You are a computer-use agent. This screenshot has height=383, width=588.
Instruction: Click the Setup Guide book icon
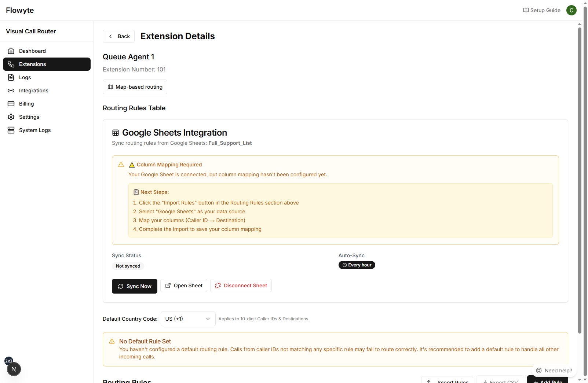tap(526, 10)
